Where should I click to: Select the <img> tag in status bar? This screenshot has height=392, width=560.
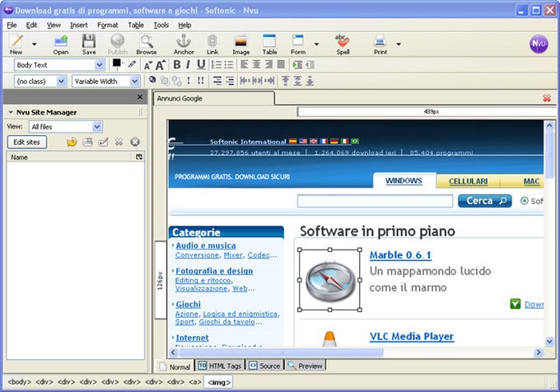(218, 382)
